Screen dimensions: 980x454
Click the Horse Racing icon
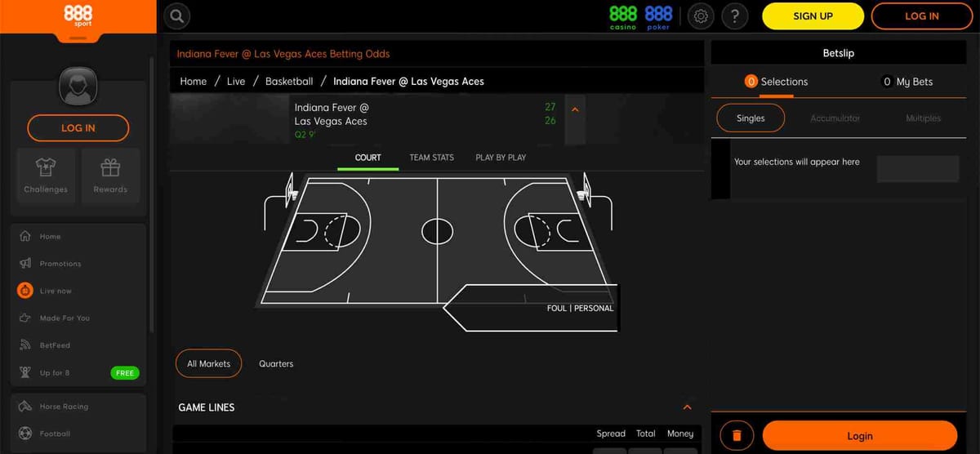click(x=25, y=407)
